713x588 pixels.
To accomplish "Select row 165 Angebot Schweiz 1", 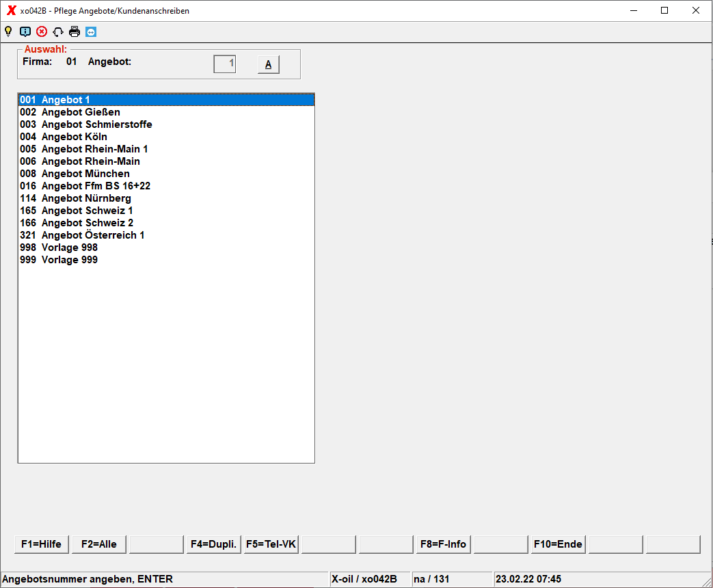I will pos(166,210).
